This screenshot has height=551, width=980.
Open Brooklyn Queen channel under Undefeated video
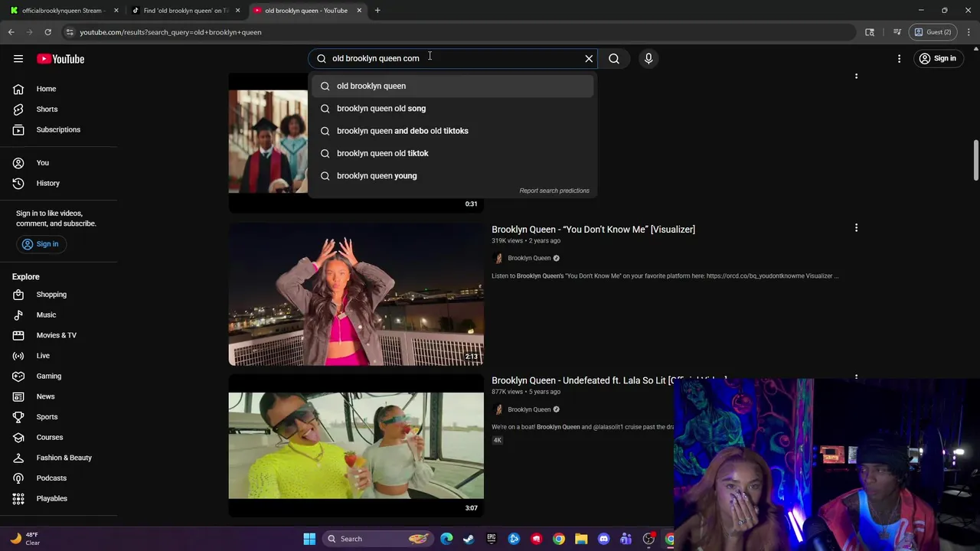[x=529, y=409]
